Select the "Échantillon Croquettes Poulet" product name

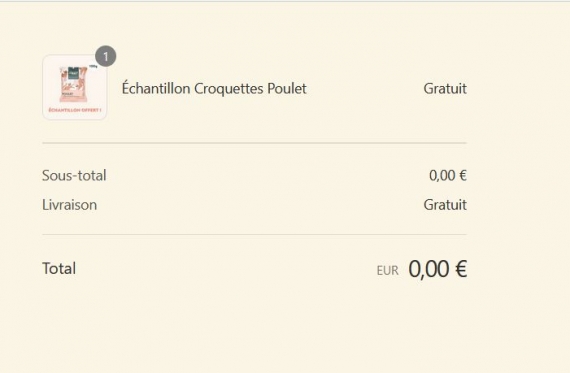pyautogui.click(x=214, y=89)
